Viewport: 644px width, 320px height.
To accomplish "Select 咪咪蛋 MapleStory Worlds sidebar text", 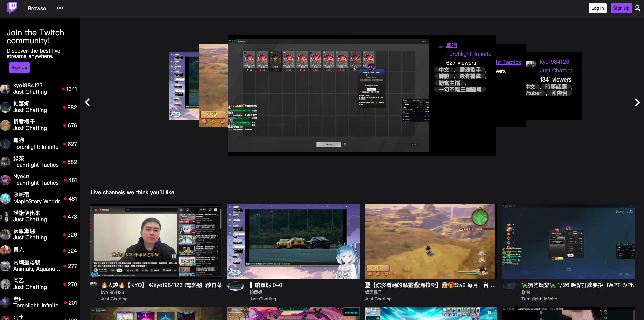I will [x=37, y=198].
